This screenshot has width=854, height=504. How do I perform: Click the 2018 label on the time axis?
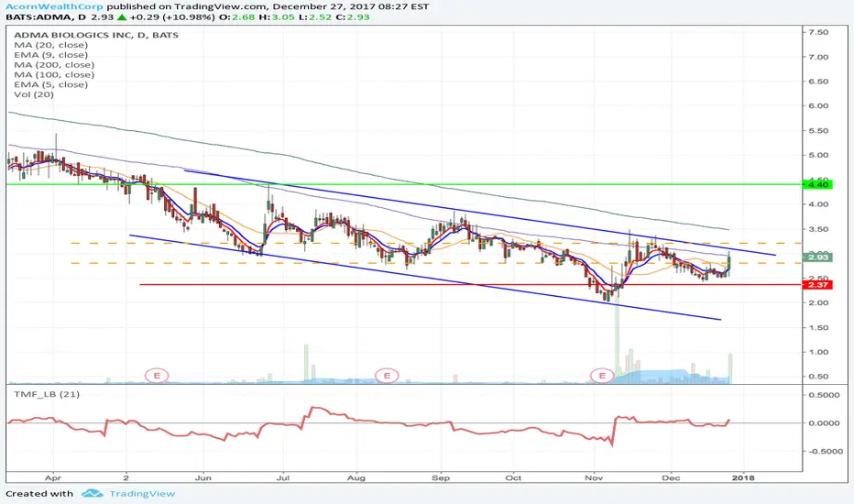click(743, 477)
